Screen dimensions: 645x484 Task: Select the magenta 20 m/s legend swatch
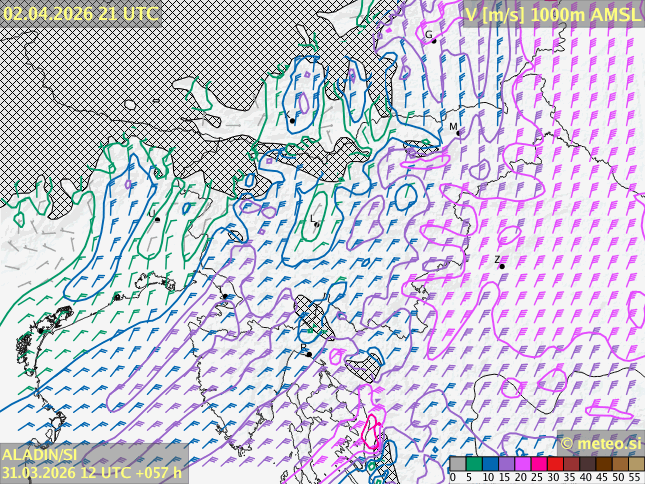522,464
